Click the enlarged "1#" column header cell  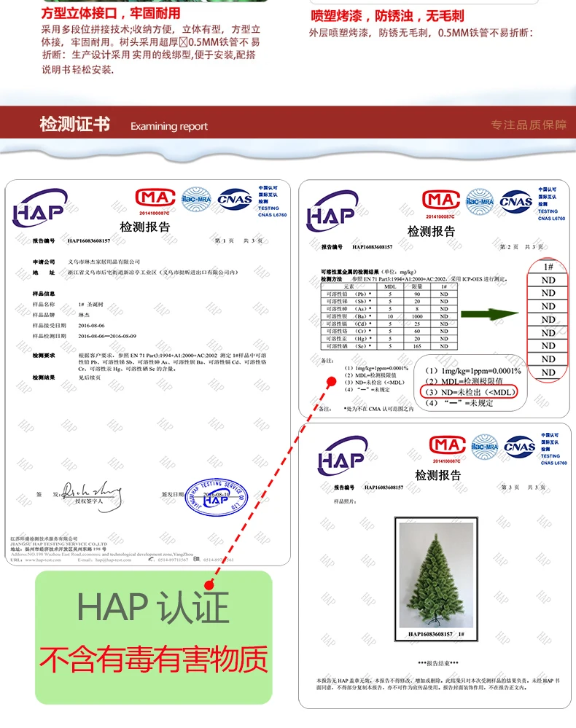coord(548,267)
